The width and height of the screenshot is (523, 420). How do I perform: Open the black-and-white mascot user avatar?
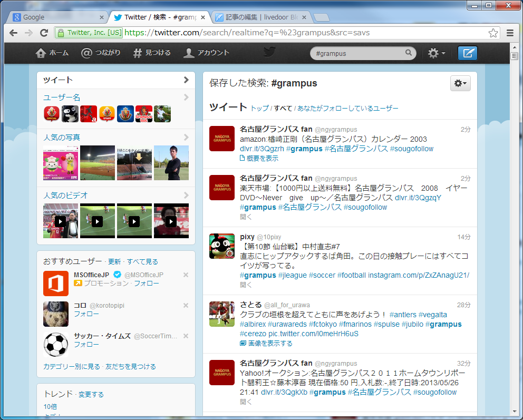pos(70,114)
